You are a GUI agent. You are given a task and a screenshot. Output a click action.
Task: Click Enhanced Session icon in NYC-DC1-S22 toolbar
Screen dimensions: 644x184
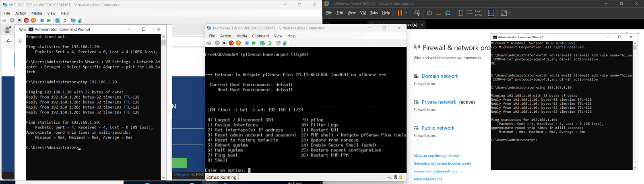coord(73,20)
